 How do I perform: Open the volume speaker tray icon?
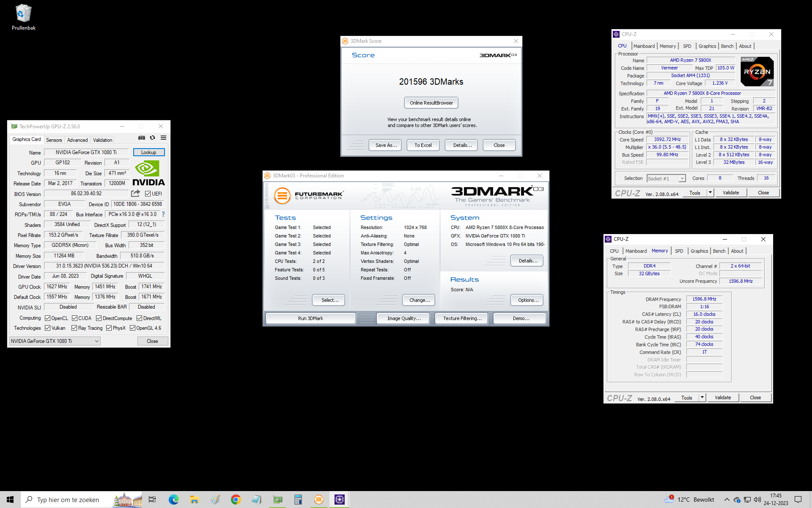[x=757, y=500]
